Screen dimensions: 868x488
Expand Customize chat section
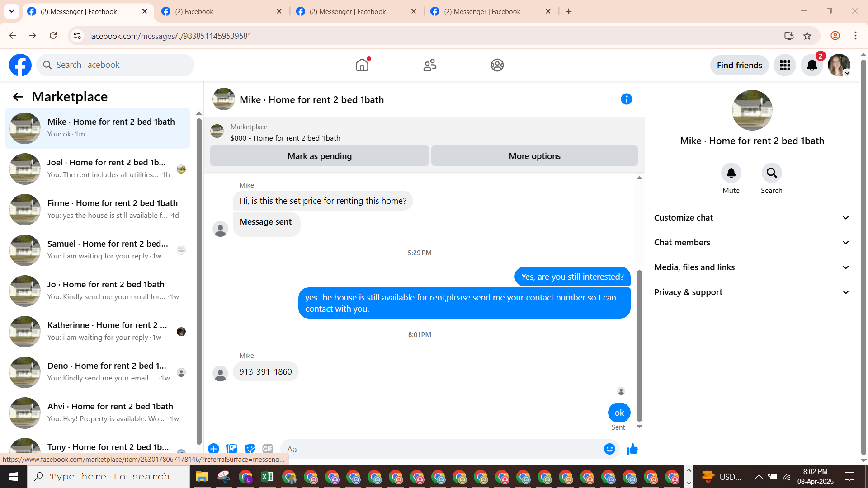[752, 218]
